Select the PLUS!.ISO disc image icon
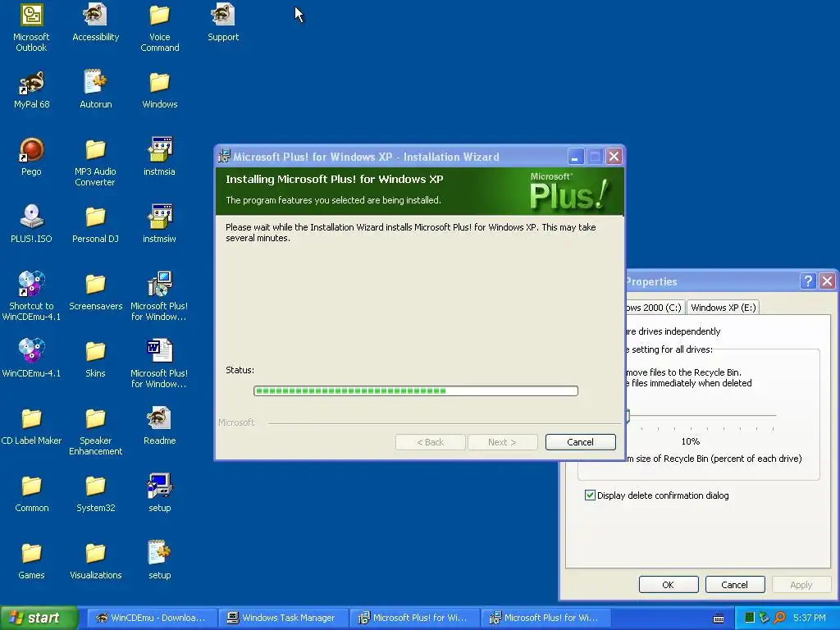The image size is (840, 630). coord(31,225)
